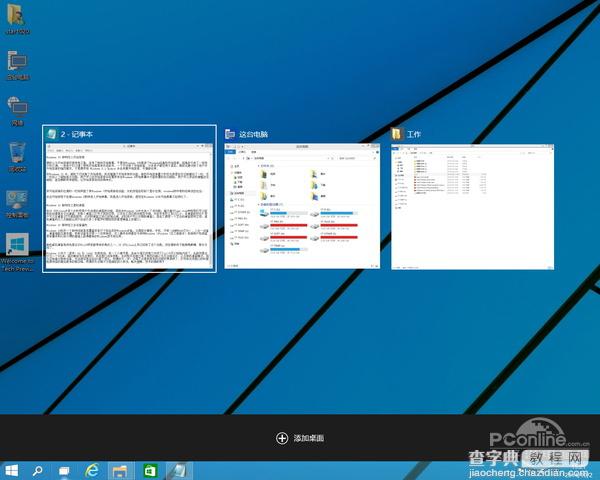Image resolution: width=600 pixels, height=480 pixels.
Task: Open the Start menu
Action: [x=11, y=470]
